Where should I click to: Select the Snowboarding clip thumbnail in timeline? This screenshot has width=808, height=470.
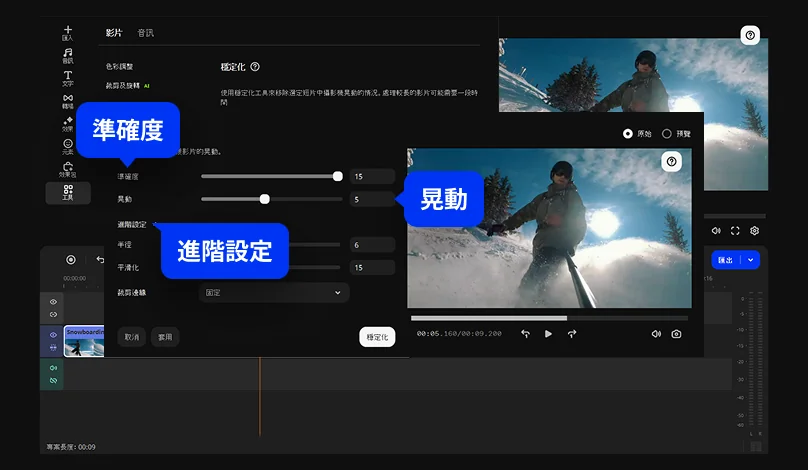pos(85,341)
